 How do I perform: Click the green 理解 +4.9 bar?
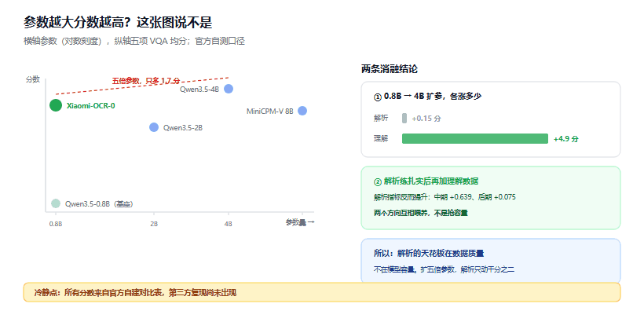pos(475,138)
